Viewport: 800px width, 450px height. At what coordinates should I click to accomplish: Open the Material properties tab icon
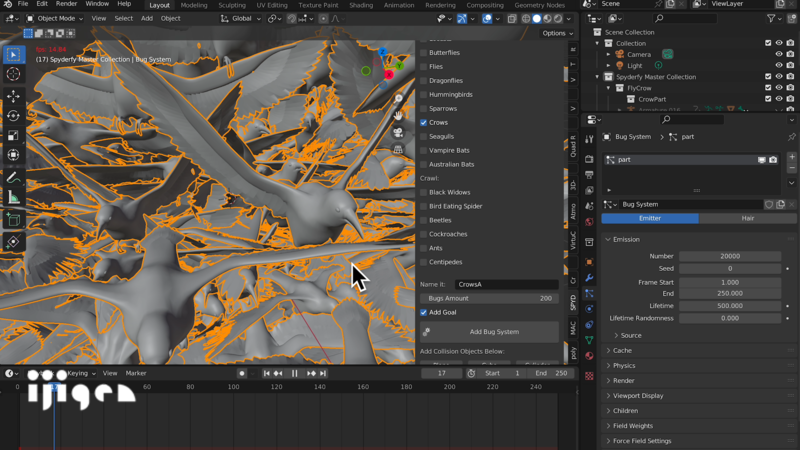coord(589,356)
